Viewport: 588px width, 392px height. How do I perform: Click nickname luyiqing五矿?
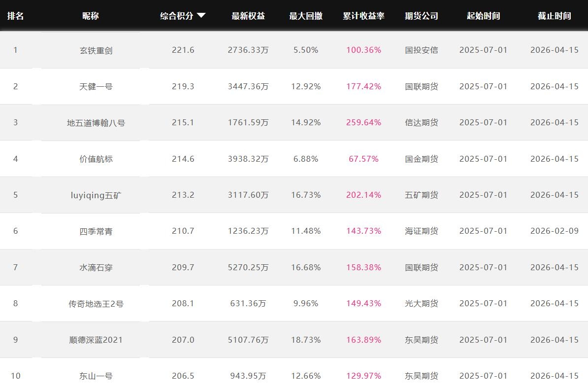(96, 195)
